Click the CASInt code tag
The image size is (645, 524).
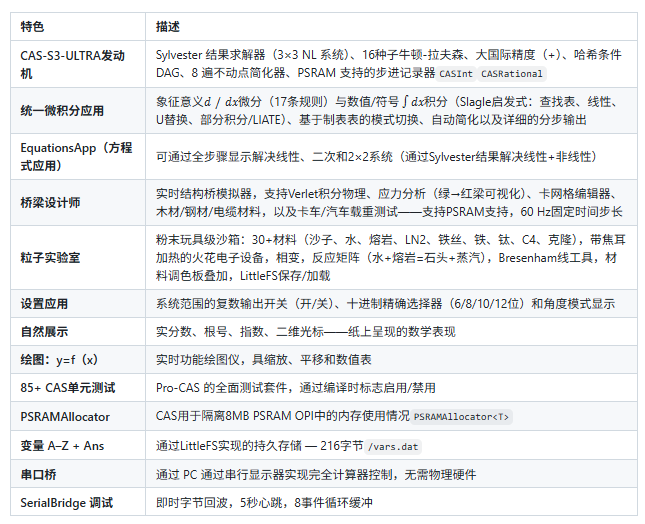(x=456, y=74)
